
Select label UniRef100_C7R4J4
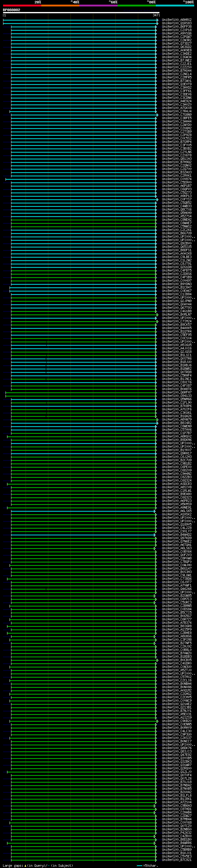[x=176, y=111]
